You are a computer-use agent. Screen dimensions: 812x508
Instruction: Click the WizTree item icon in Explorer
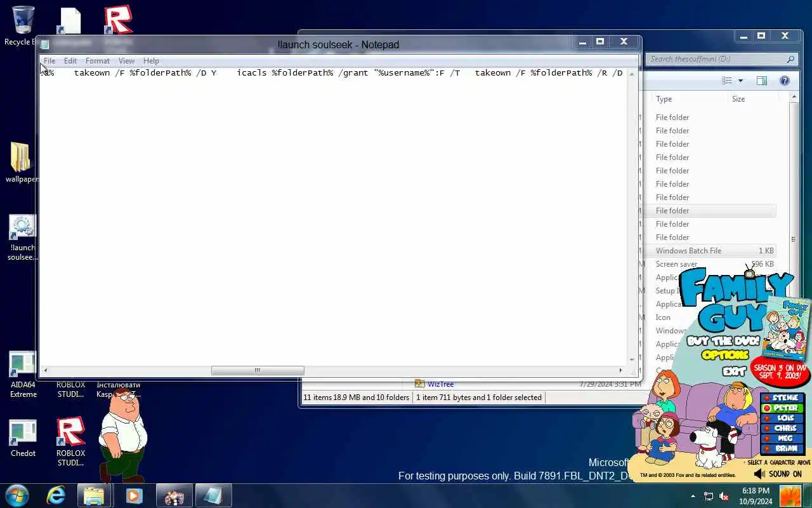pos(419,384)
